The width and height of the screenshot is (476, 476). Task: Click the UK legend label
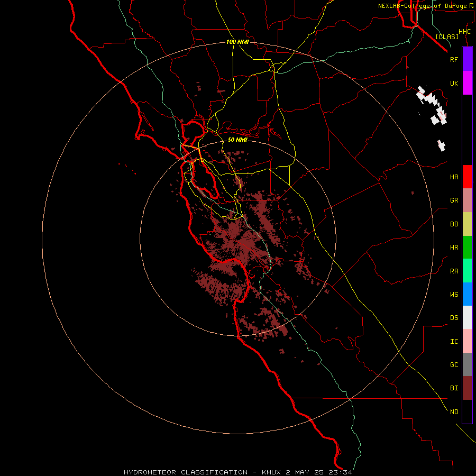pos(454,83)
